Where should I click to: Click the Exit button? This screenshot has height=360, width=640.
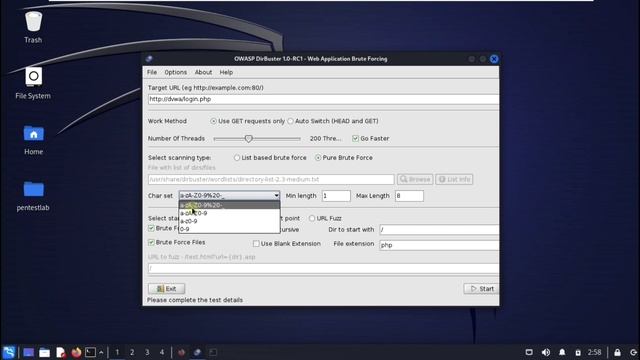[x=167, y=289]
